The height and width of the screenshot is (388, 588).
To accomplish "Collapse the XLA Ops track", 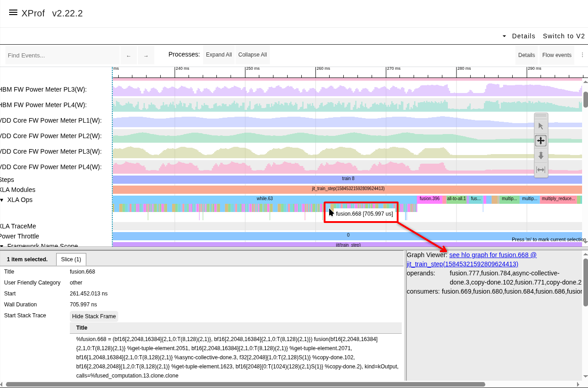I will (x=2, y=200).
